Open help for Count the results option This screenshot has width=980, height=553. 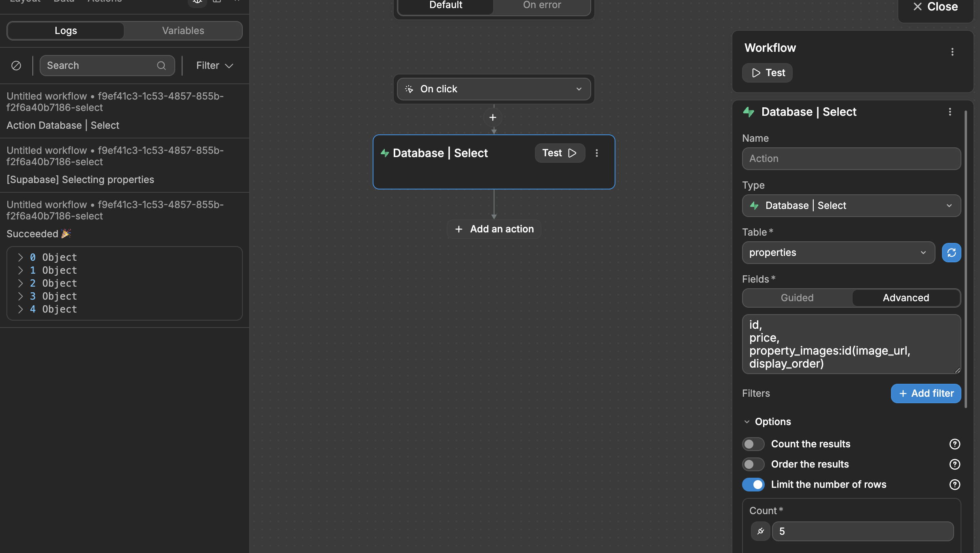tap(955, 444)
